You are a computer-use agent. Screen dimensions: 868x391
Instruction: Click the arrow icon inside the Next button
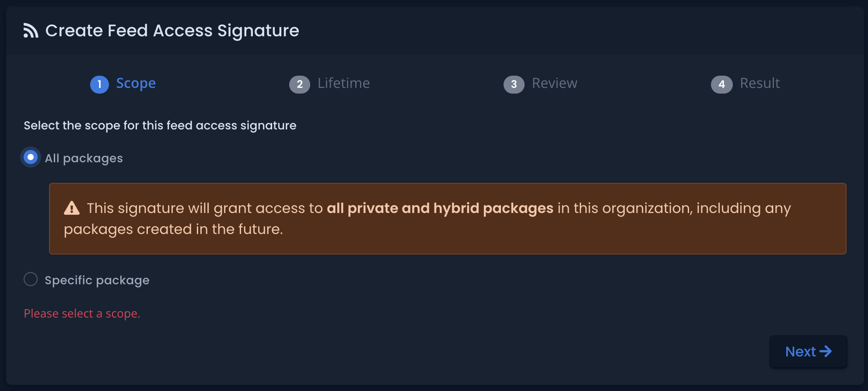(x=826, y=351)
